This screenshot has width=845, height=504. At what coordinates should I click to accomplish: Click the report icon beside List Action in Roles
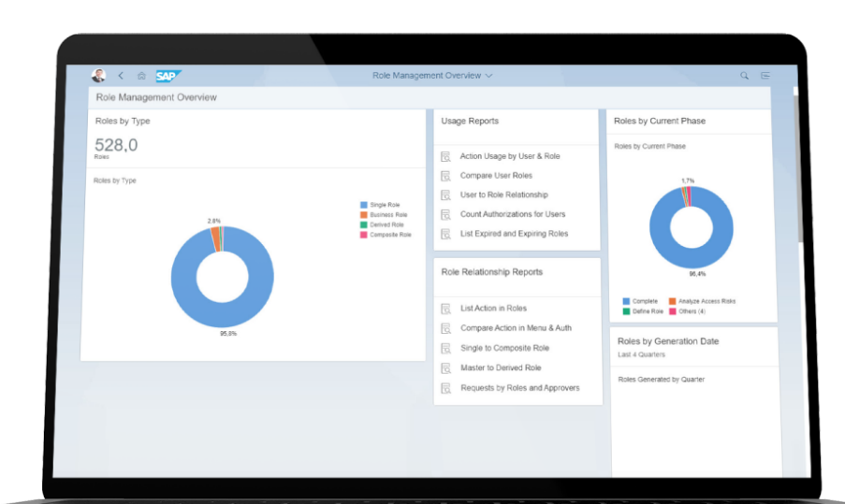445,310
